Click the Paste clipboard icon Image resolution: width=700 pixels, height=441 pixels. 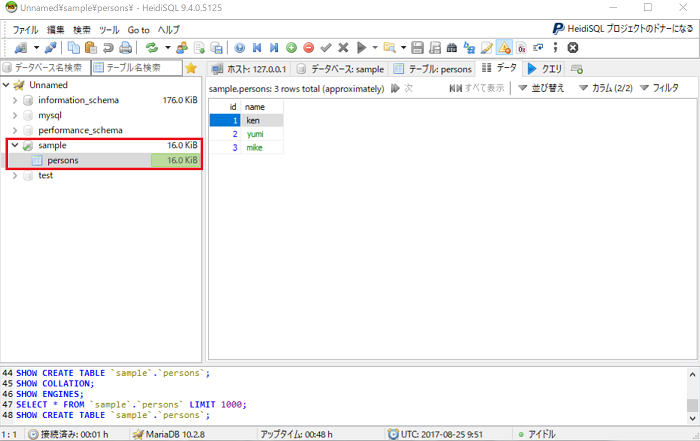point(91,48)
